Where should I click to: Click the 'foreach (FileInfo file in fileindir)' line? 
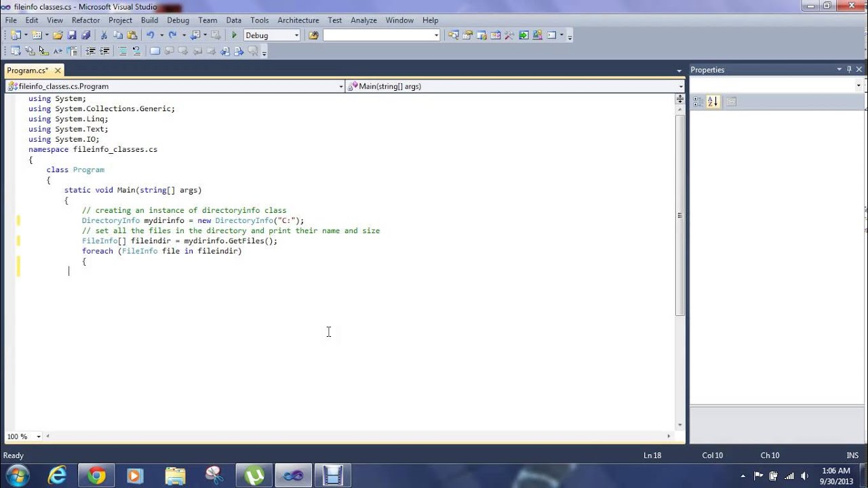(161, 251)
